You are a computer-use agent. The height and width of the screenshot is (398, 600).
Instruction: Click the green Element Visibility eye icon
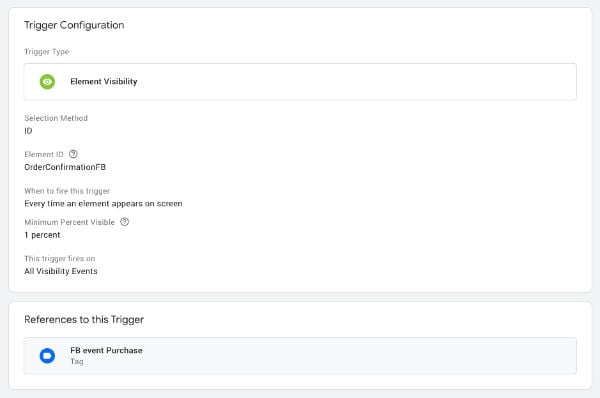click(x=47, y=82)
